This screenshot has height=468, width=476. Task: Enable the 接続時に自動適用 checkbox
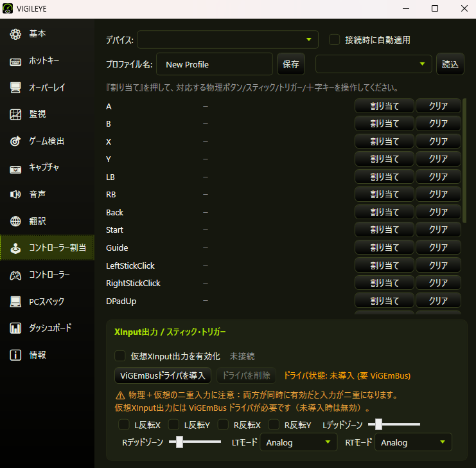point(334,40)
